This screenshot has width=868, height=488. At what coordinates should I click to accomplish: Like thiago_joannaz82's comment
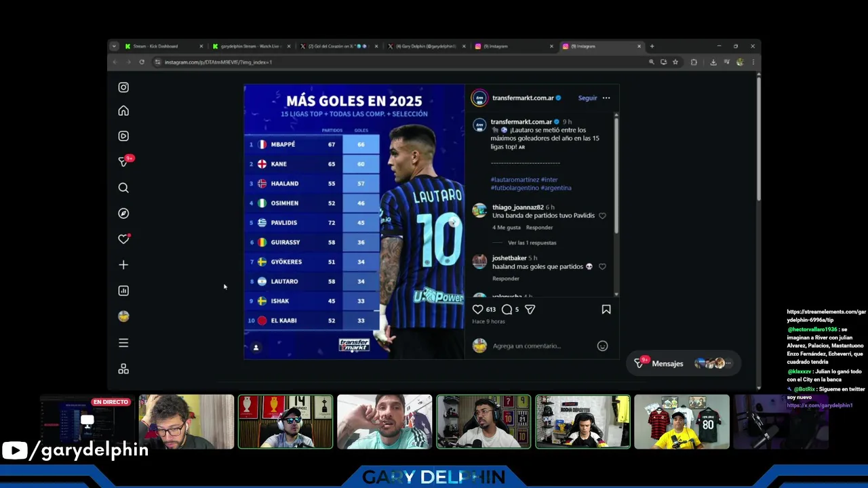click(x=602, y=216)
